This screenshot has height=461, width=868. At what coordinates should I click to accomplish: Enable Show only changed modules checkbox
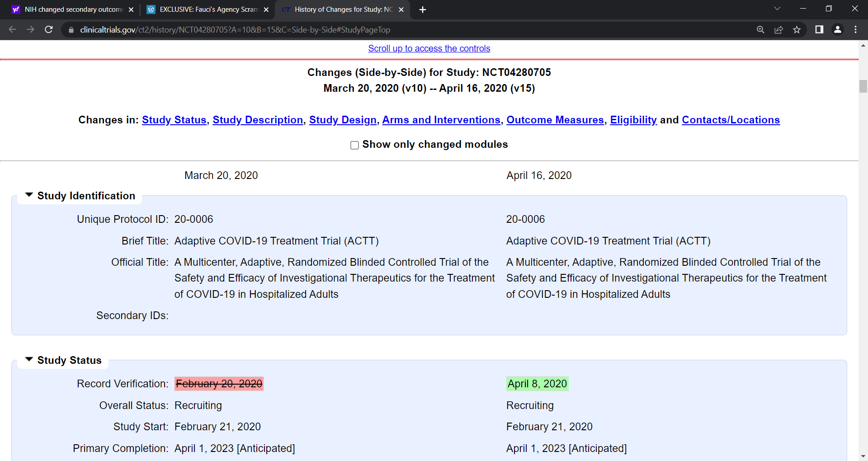[x=354, y=145]
